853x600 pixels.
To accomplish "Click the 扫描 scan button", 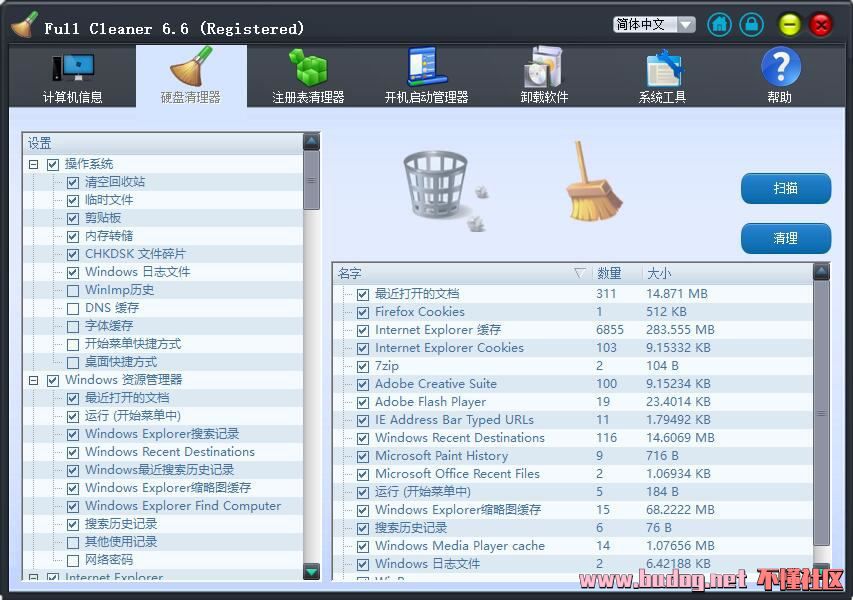I will pyautogui.click(x=785, y=188).
